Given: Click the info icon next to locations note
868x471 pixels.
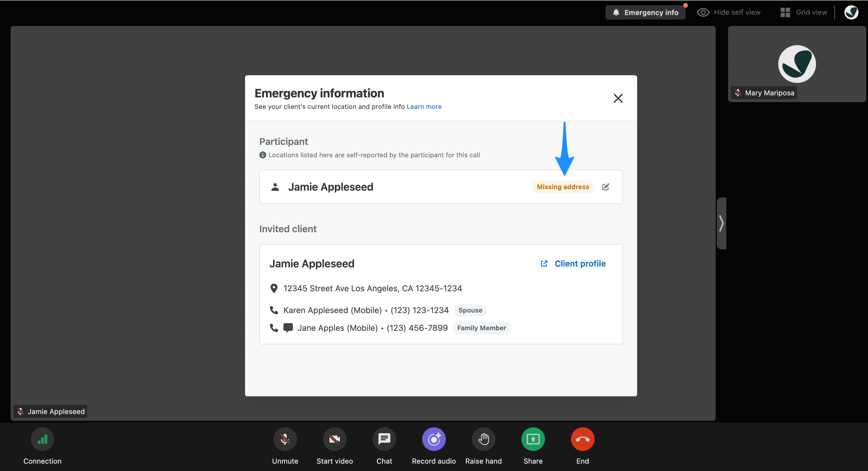Looking at the screenshot, I should tap(262, 155).
